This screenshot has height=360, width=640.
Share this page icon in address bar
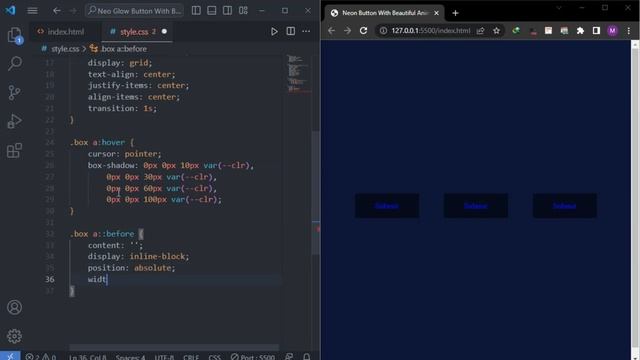(x=480, y=31)
